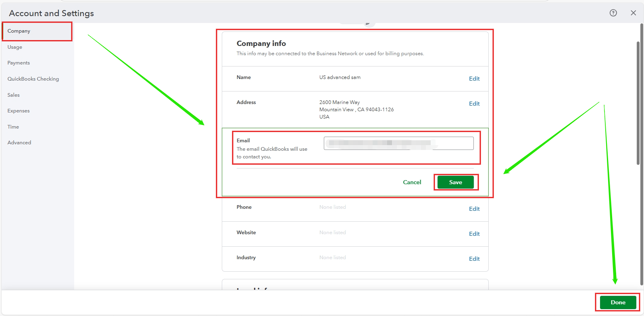This screenshot has width=644, height=316.
Task: Edit the Website row
Action: pos(474,234)
